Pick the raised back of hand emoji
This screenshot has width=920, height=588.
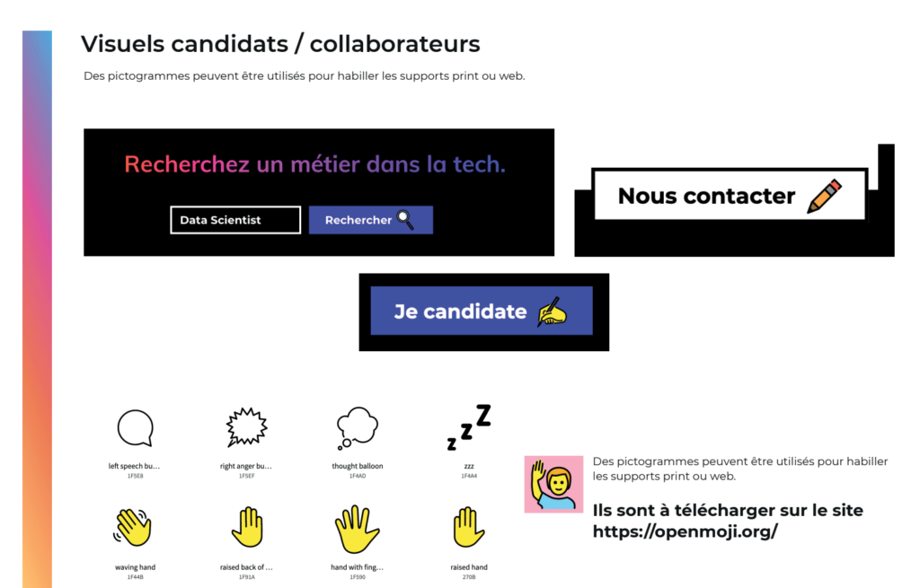click(x=247, y=527)
